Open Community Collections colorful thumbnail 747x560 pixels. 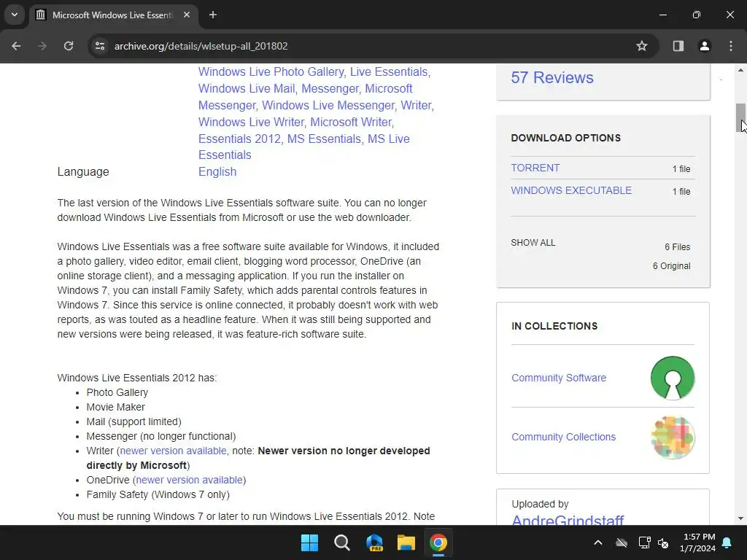tap(672, 437)
